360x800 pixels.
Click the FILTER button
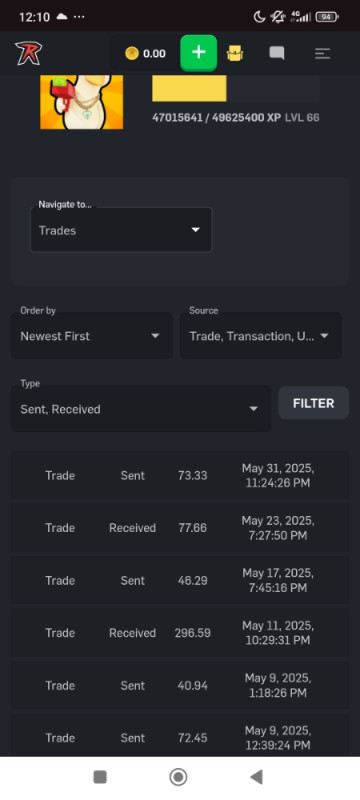[x=313, y=403]
